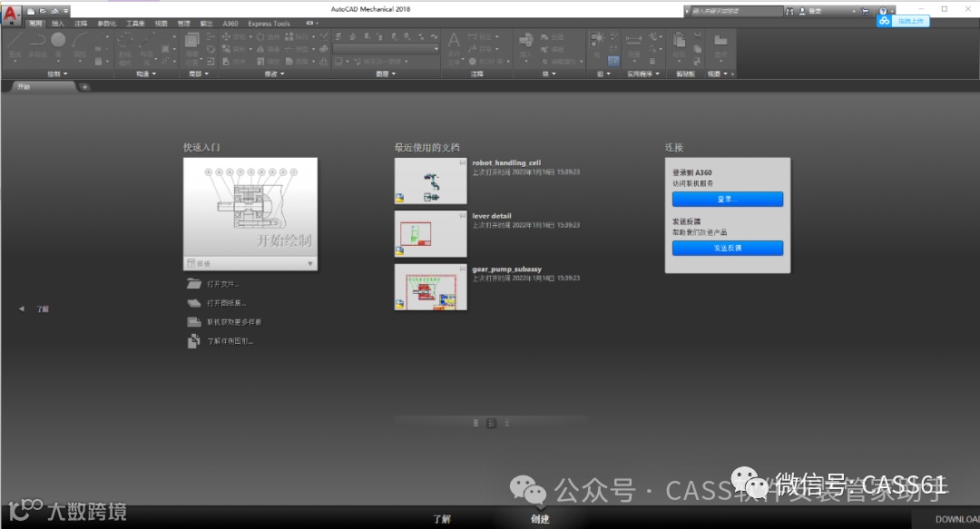
Task: Pin the robot_handling_cell recent document
Action: tap(463, 162)
